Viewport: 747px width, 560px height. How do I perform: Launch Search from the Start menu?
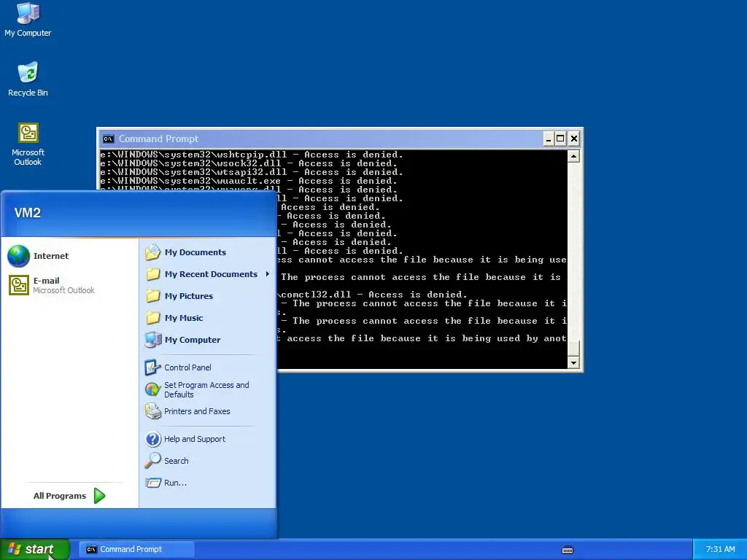207,461
